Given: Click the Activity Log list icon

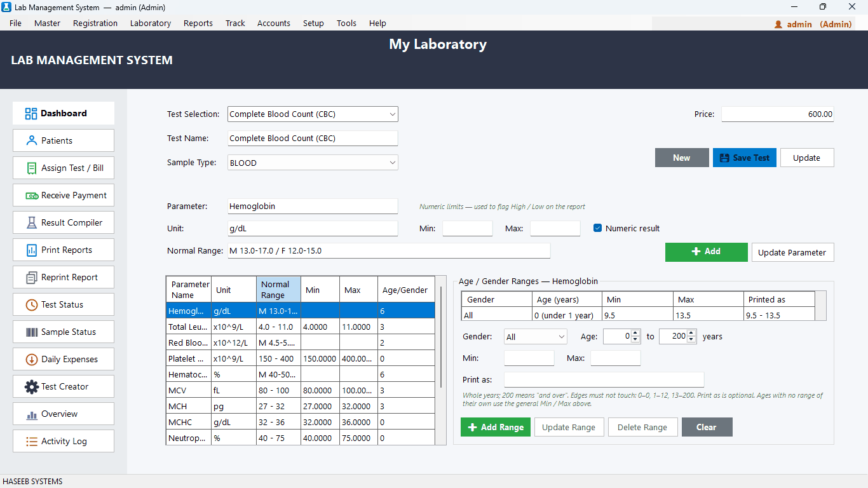Looking at the screenshot, I should tap(31, 442).
